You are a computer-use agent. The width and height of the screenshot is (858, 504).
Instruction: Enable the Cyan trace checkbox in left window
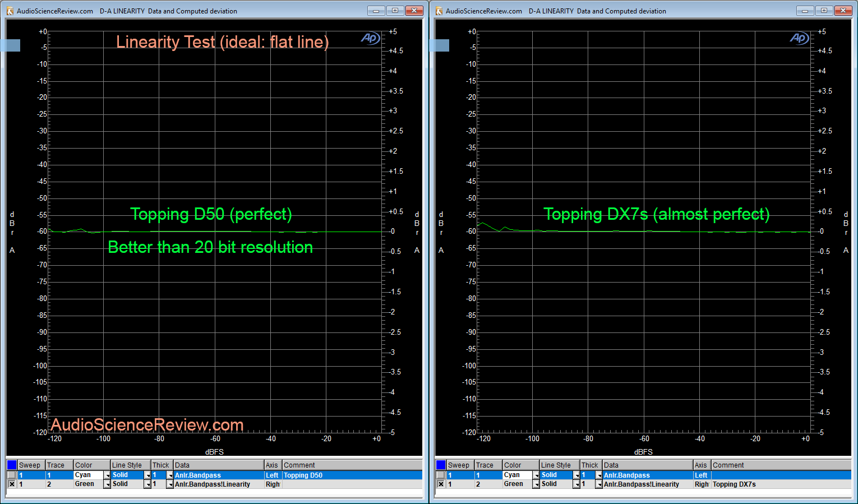pos(12,475)
